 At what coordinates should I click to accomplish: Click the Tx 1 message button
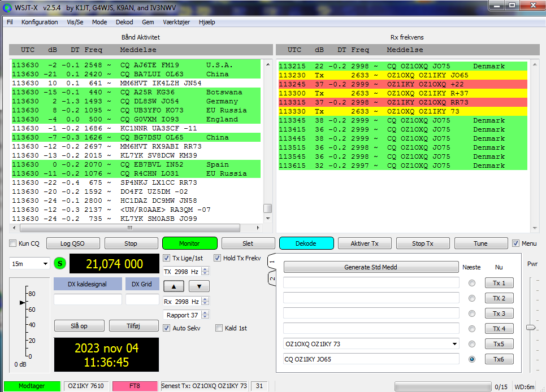tap(499, 283)
